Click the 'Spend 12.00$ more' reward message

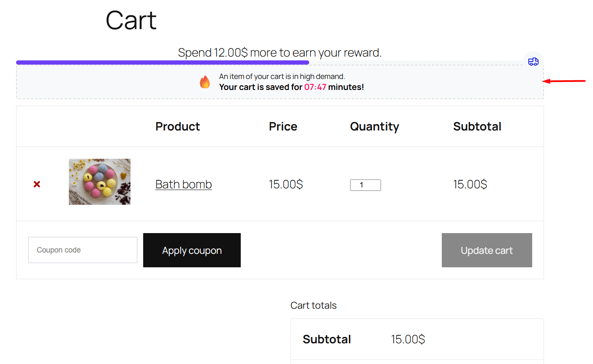(x=280, y=53)
